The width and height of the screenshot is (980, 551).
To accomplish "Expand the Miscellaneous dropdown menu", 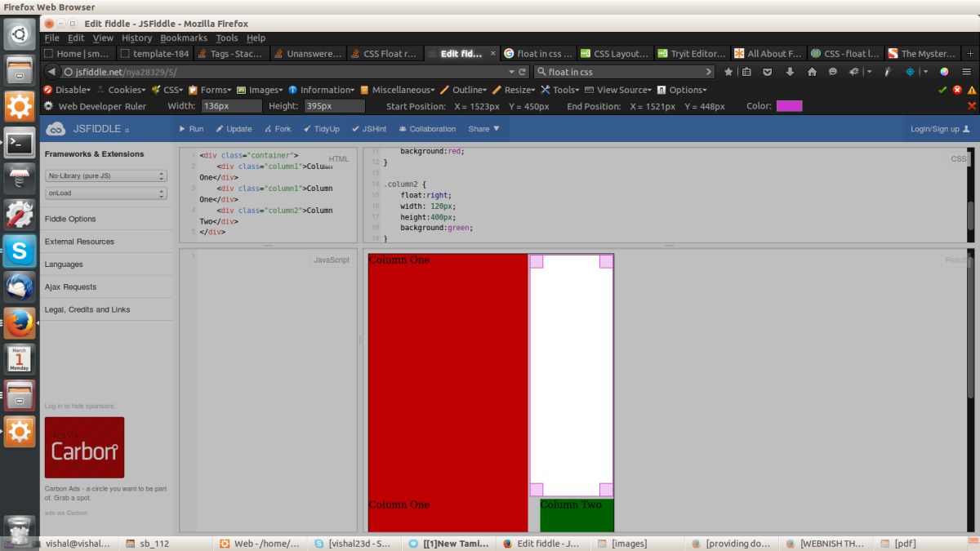I will click(x=397, y=90).
